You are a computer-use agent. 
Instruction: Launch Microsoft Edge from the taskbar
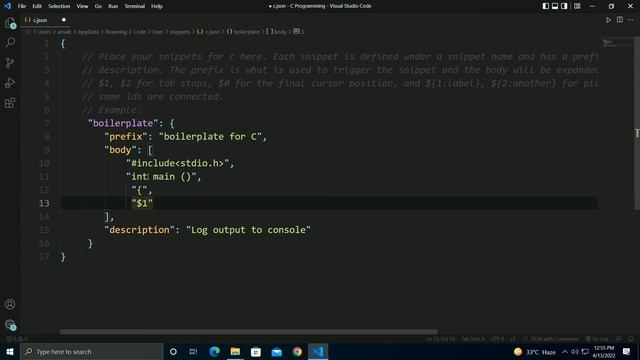point(214,352)
